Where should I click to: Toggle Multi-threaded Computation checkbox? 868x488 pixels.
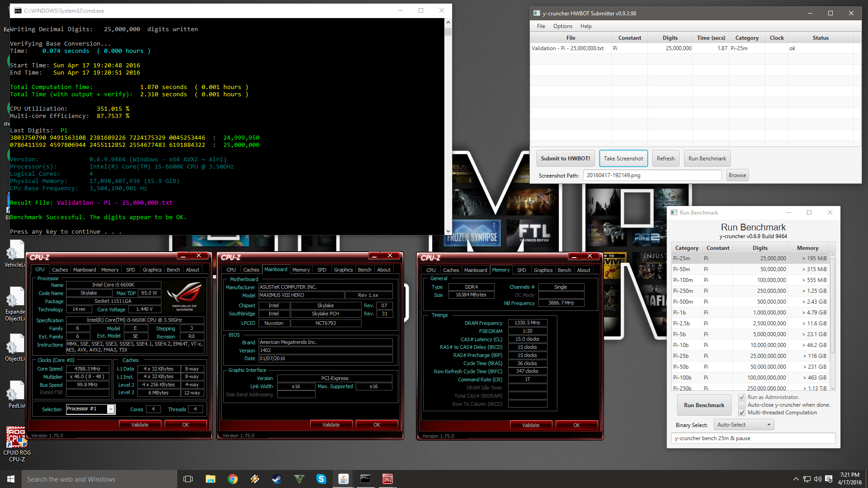742,413
